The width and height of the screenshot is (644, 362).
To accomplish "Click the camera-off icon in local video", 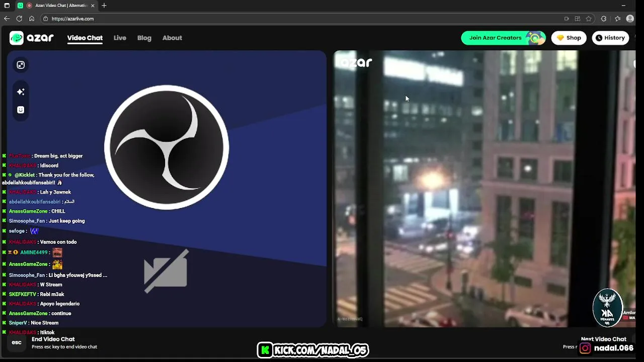I will (166, 270).
